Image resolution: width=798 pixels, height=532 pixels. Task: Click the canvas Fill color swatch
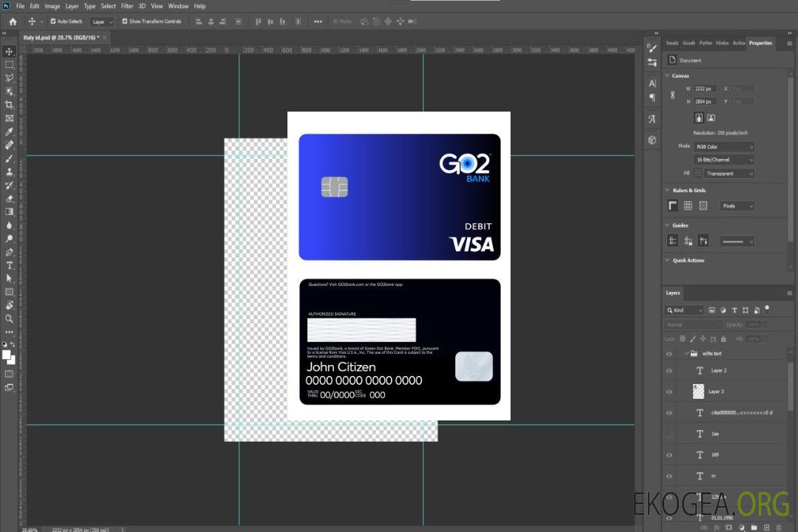[x=698, y=174]
